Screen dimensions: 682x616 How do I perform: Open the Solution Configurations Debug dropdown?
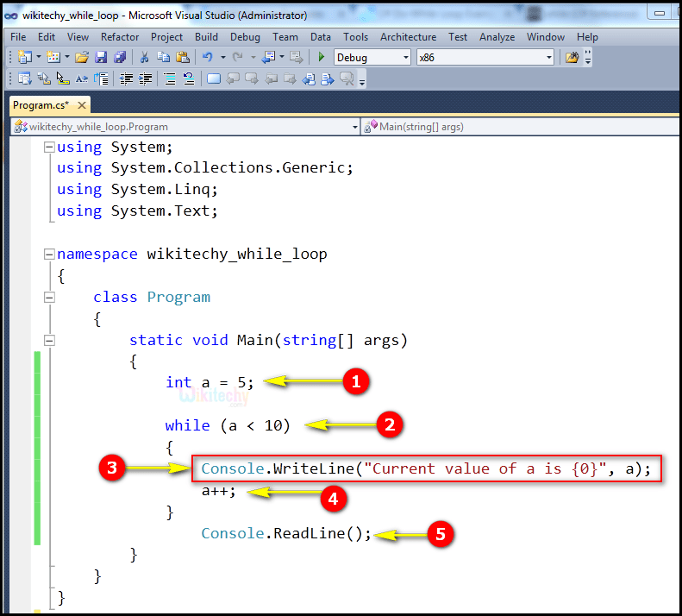tap(372, 58)
